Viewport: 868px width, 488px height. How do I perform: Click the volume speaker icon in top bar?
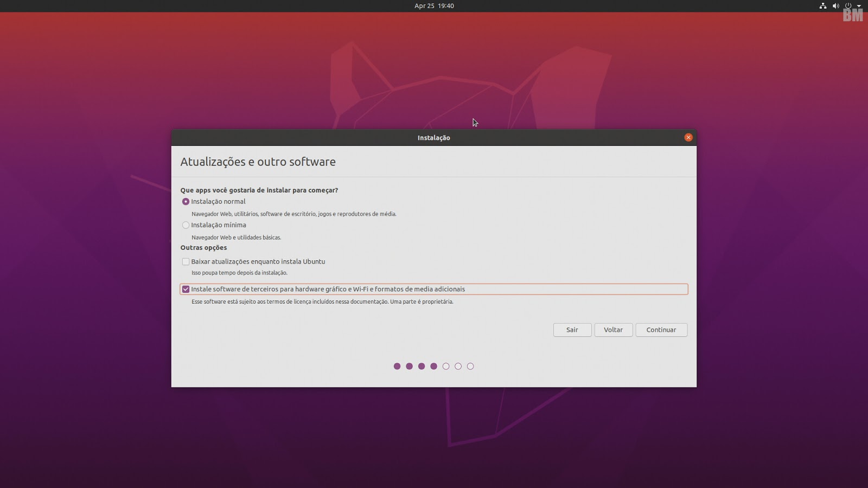pos(835,6)
